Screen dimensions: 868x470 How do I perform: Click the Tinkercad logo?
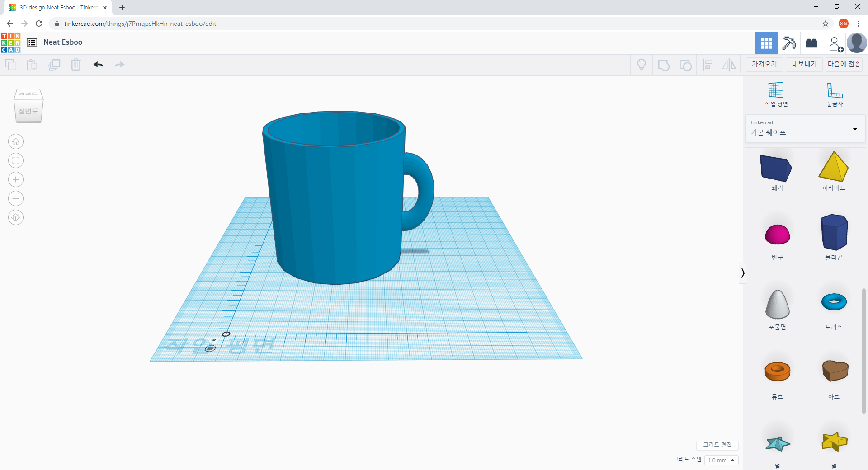coord(11,43)
